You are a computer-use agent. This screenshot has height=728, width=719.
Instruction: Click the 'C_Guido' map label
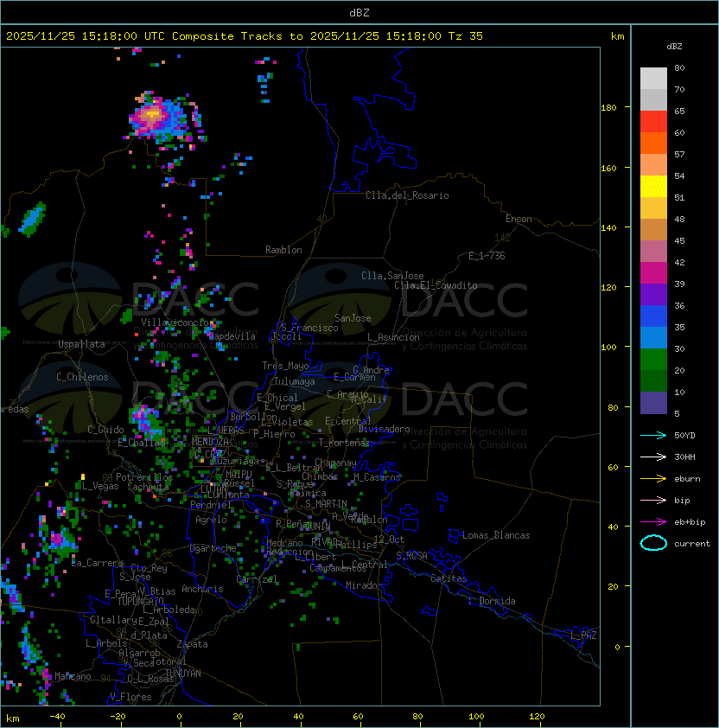click(x=105, y=430)
